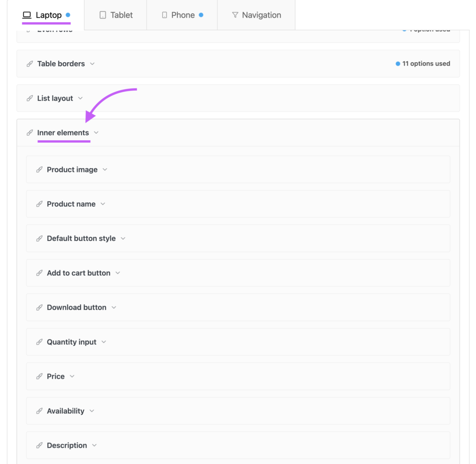The image size is (476, 464).
Task: Click the link icon beside Price
Action: (39, 376)
